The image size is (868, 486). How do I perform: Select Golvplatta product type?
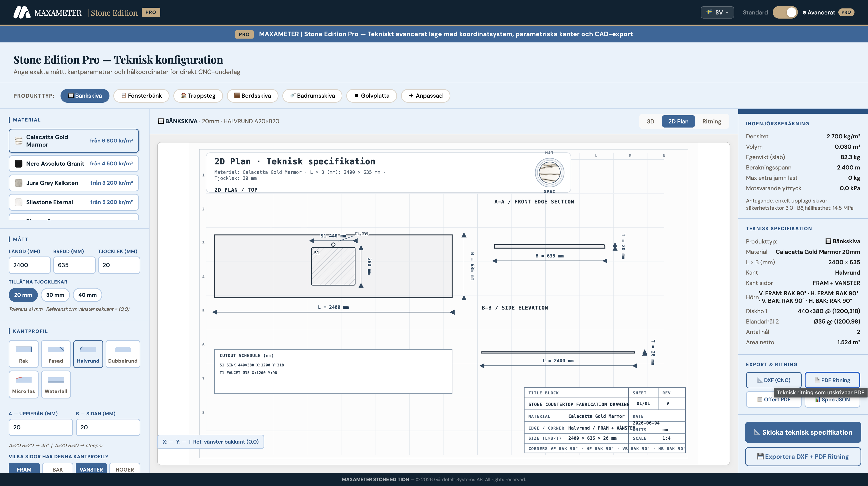pos(372,96)
